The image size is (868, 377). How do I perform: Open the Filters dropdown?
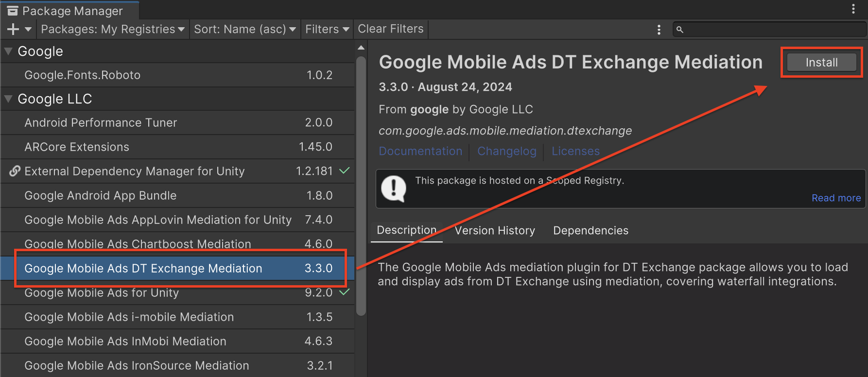327,30
